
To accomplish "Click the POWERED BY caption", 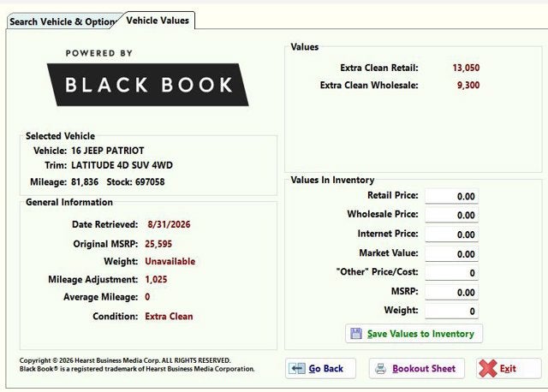I will tap(99, 53).
